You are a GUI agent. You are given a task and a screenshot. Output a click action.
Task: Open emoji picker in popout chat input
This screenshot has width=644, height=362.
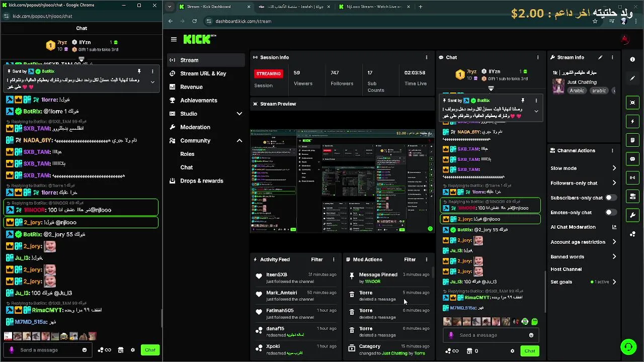click(x=85, y=350)
